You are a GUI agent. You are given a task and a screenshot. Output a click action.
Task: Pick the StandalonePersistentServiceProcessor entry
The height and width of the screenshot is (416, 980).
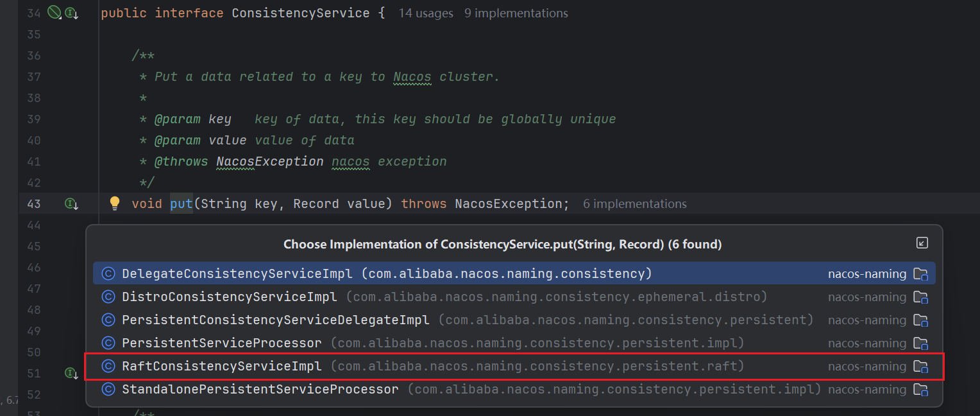(x=260, y=390)
